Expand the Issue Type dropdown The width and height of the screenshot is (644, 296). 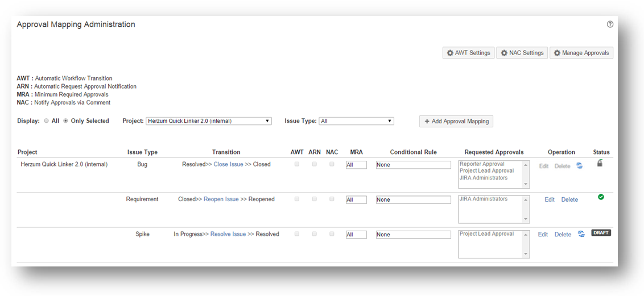coord(356,121)
